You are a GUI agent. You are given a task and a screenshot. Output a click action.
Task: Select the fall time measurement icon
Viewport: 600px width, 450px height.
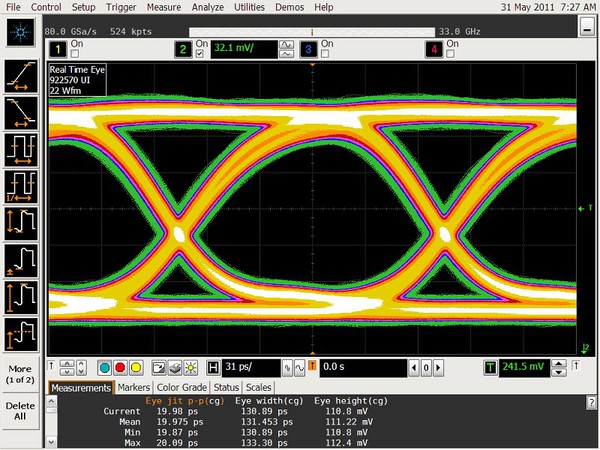pyautogui.click(x=21, y=111)
